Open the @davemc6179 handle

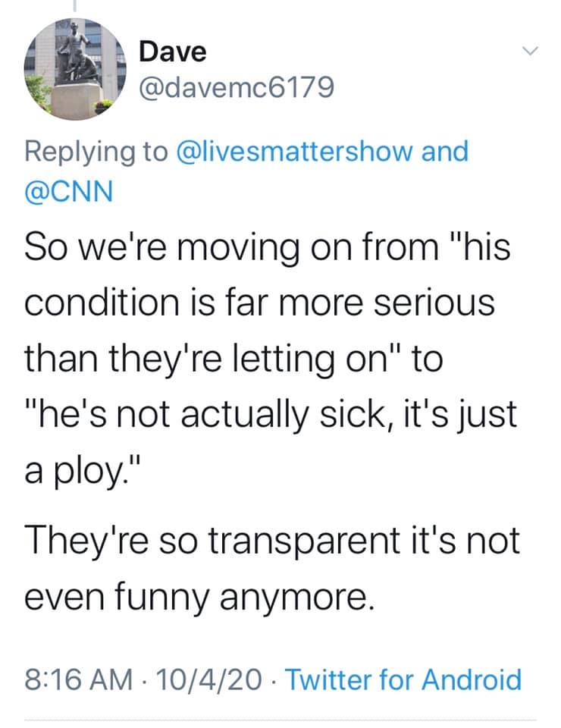coord(237,86)
